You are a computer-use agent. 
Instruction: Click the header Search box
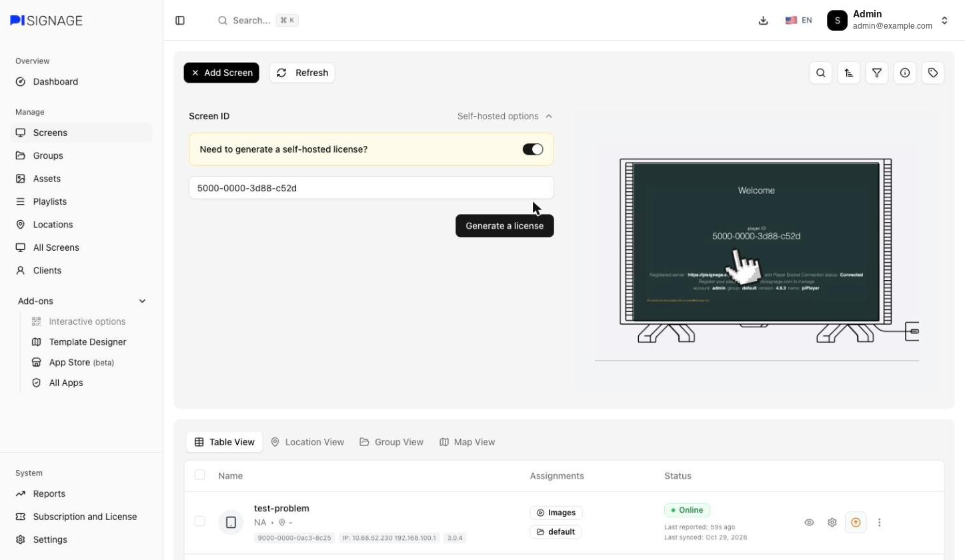[x=258, y=21]
